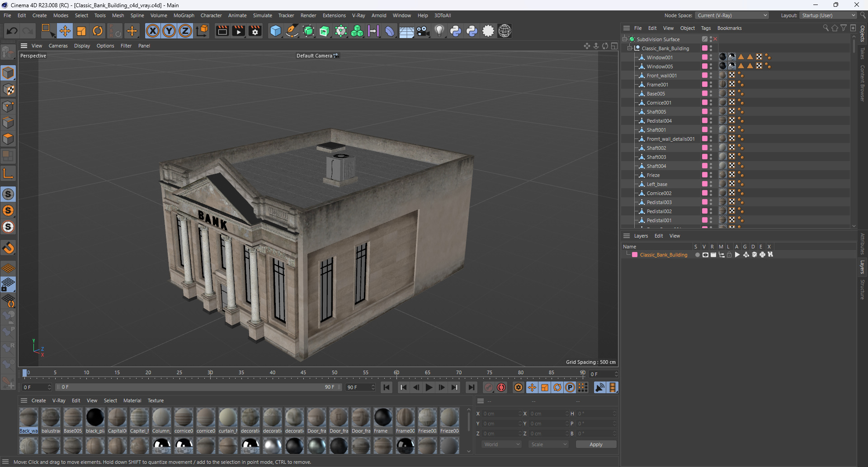
Task: Click end frame 90 F field
Action: tap(360, 387)
